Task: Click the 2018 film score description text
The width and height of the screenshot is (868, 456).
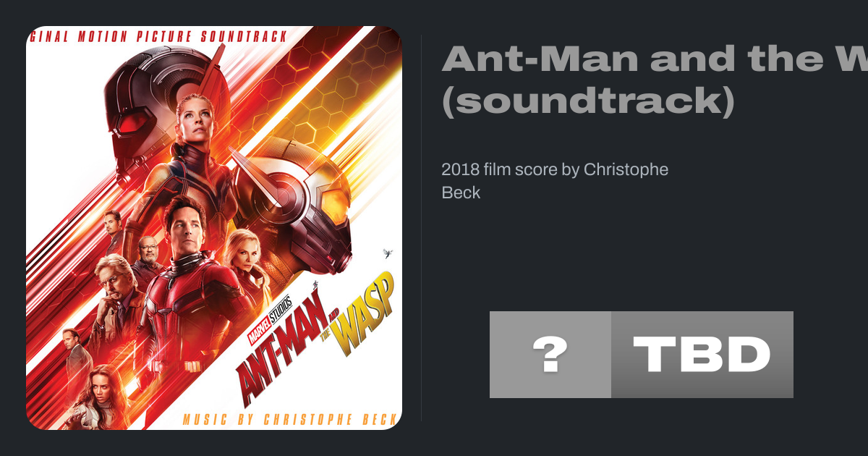Action: pos(555,181)
